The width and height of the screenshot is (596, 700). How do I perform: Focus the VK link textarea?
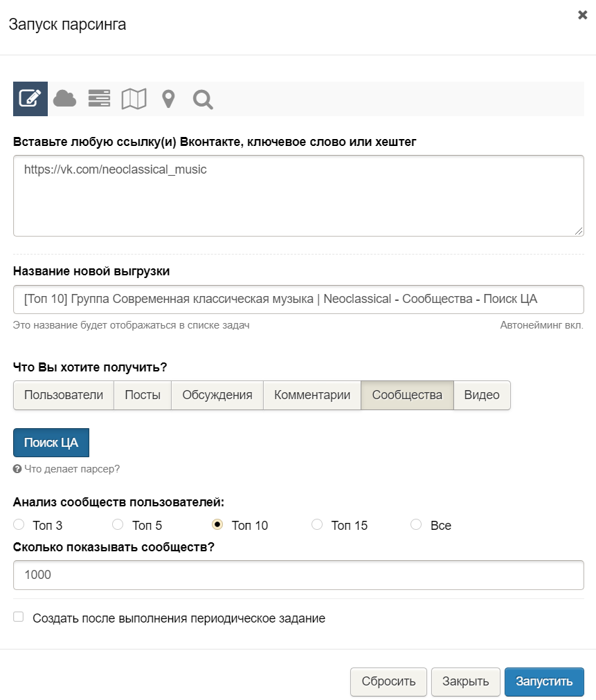(298, 196)
